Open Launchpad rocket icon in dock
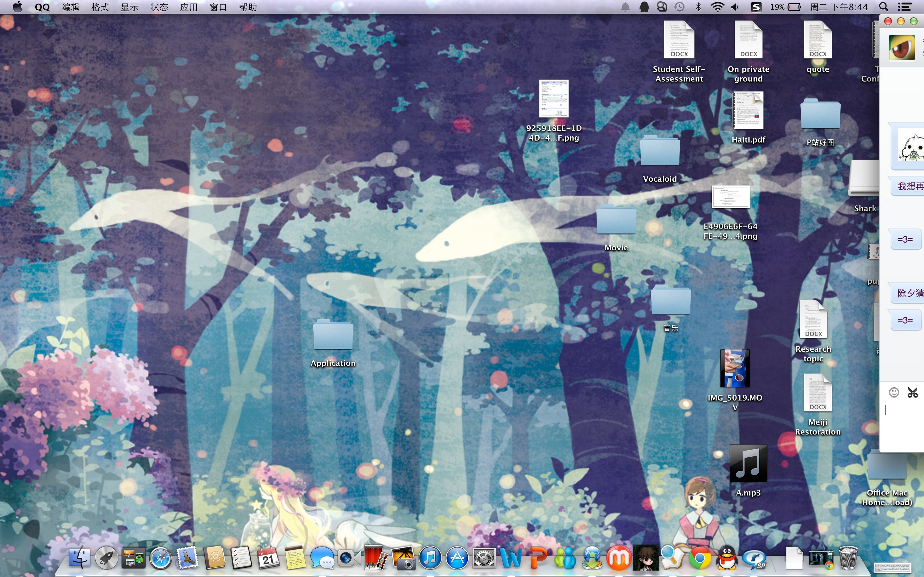This screenshot has height=577, width=924. click(107, 558)
